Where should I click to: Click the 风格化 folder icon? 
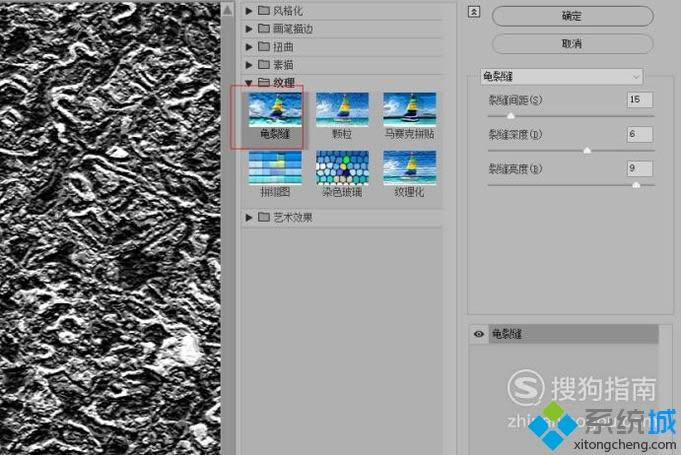(x=264, y=10)
